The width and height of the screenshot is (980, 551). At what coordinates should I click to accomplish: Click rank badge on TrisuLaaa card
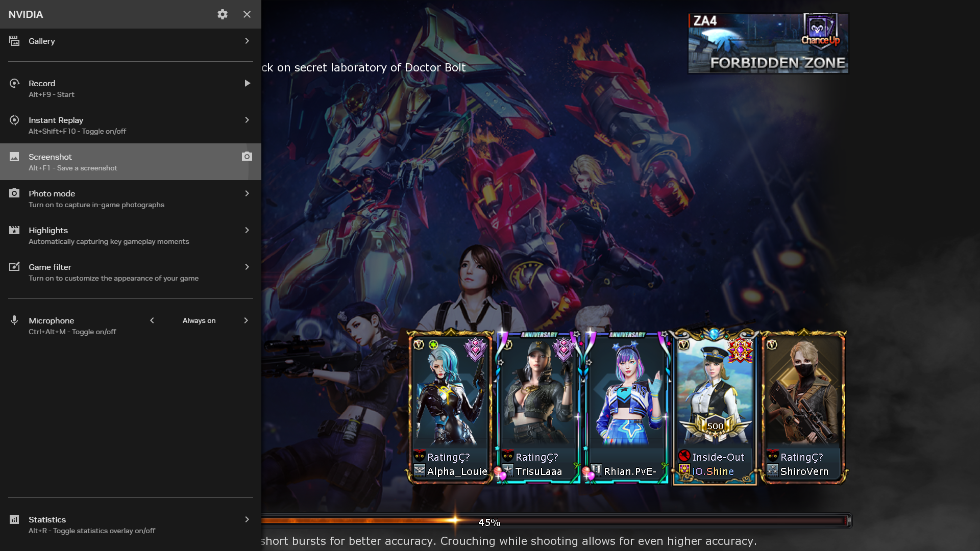pyautogui.click(x=564, y=349)
